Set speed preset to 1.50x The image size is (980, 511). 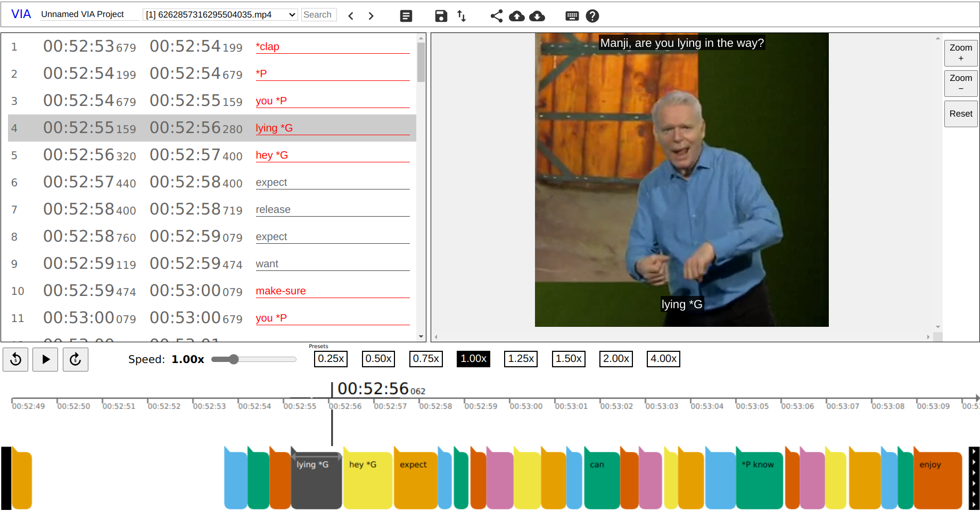(x=569, y=359)
